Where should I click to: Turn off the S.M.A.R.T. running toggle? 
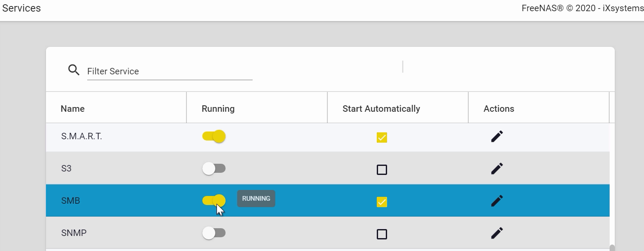pos(214,137)
